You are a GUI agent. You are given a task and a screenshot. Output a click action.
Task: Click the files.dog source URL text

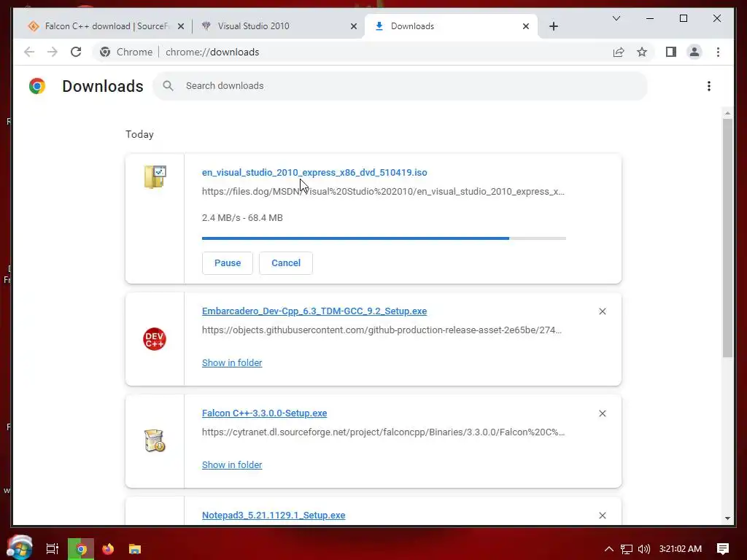coord(383,192)
